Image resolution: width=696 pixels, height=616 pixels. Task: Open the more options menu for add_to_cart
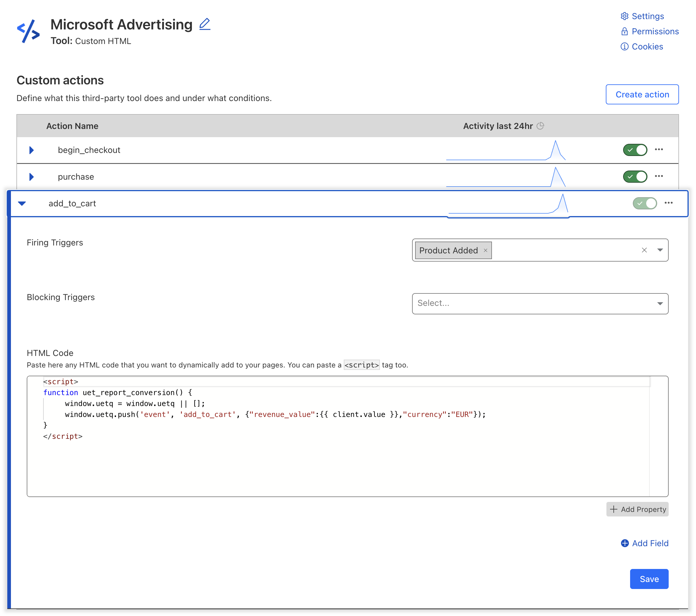[x=668, y=203]
